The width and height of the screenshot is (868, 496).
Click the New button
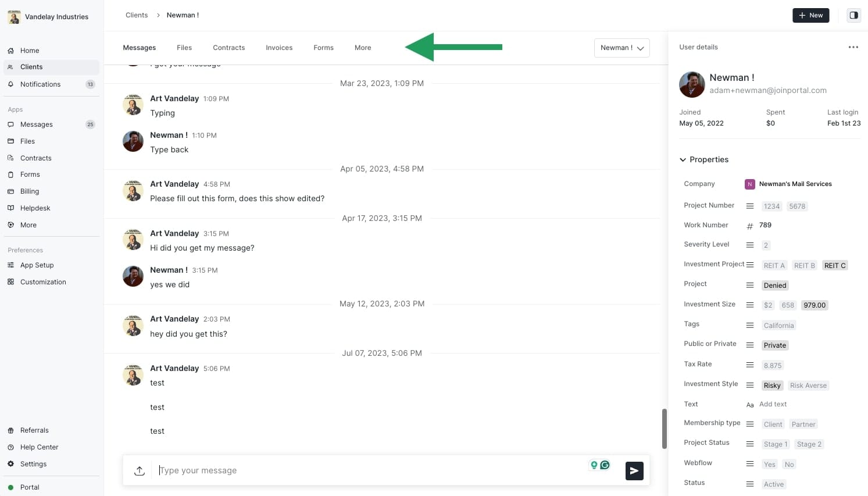tap(810, 15)
